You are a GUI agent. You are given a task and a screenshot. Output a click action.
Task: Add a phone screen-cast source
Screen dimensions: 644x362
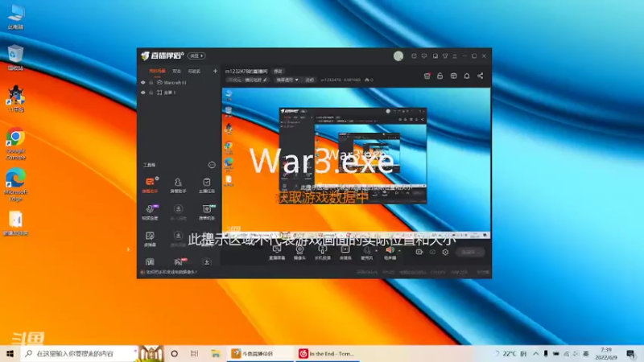pyautogui.click(x=323, y=252)
